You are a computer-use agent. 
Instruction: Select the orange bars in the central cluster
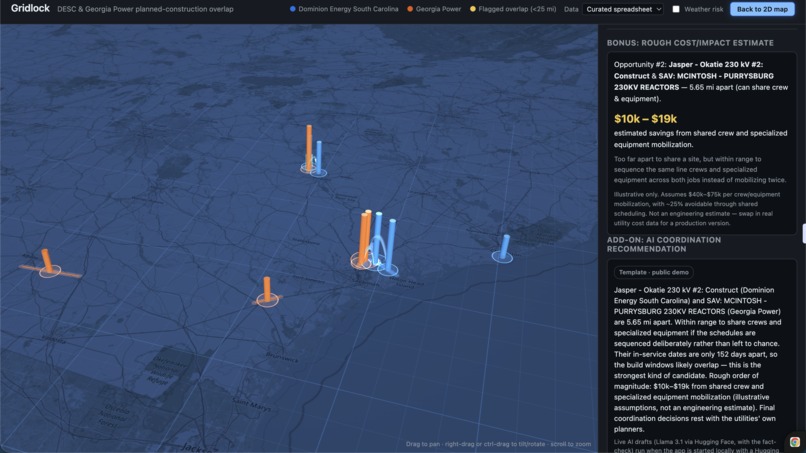pyautogui.click(x=365, y=238)
